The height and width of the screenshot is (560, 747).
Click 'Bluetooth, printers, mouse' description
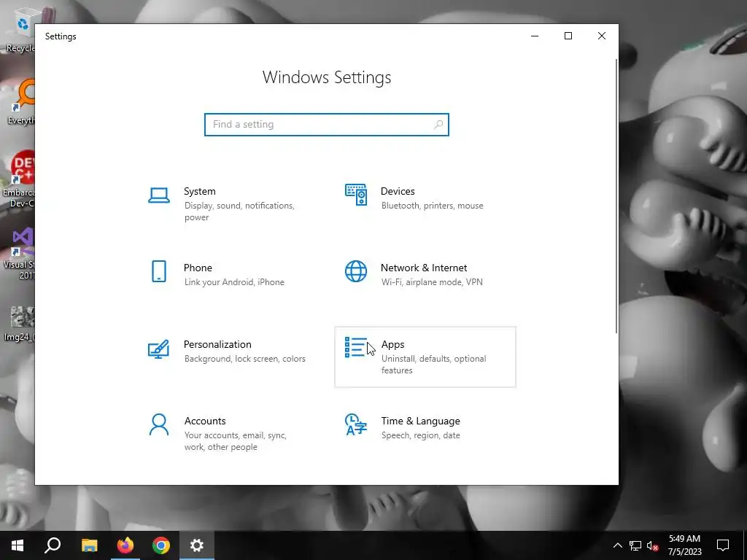click(x=432, y=206)
